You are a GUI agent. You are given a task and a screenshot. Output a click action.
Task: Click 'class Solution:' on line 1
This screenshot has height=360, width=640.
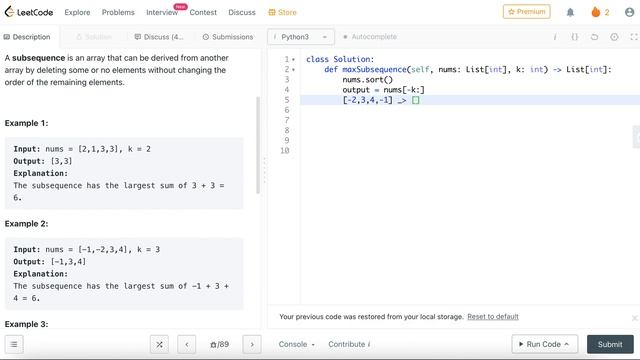point(340,60)
